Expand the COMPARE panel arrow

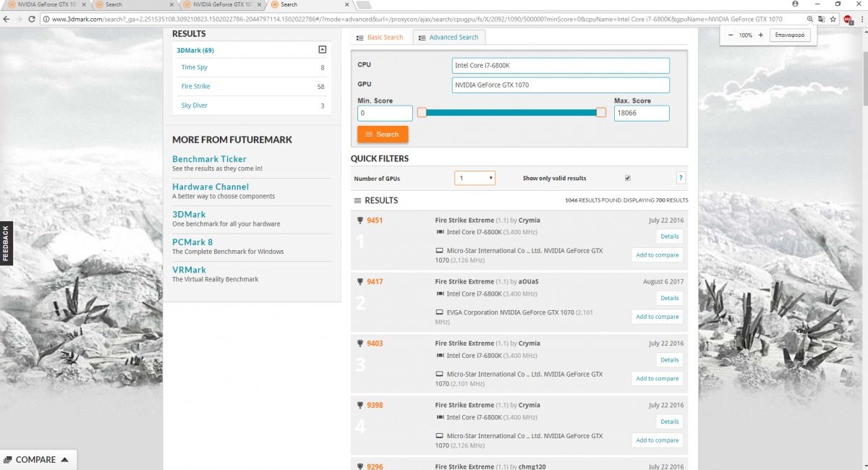(x=64, y=459)
